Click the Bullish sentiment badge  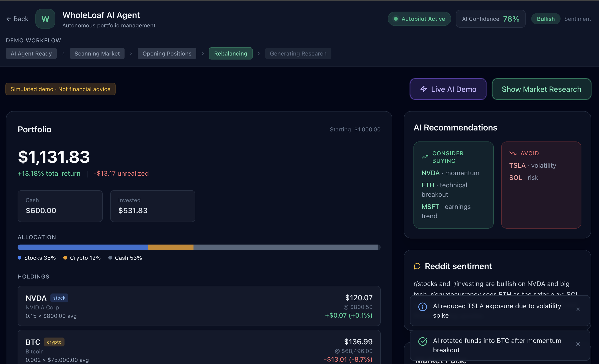pos(546,19)
